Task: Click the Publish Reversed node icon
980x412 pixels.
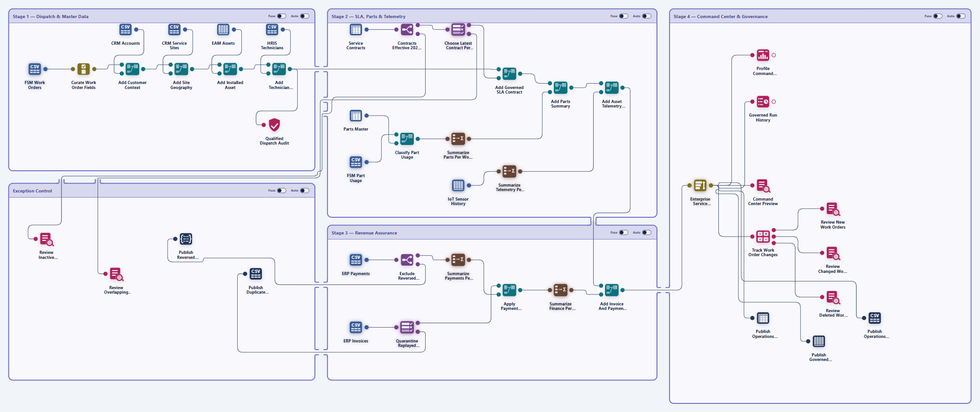Action: 186,239
